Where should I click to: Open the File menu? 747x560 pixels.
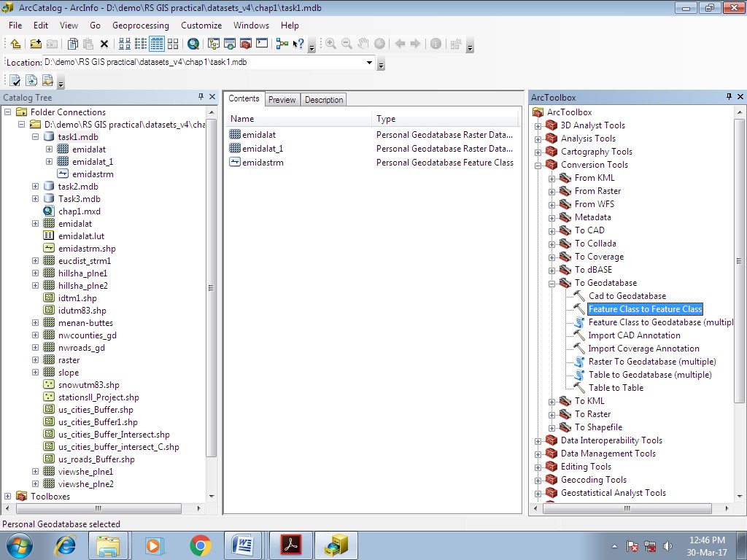[15, 26]
